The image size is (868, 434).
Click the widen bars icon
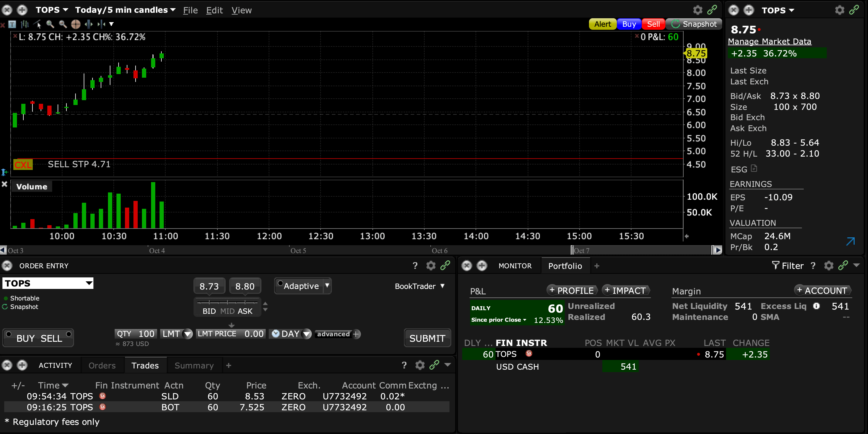pyautogui.click(x=89, y=24)
